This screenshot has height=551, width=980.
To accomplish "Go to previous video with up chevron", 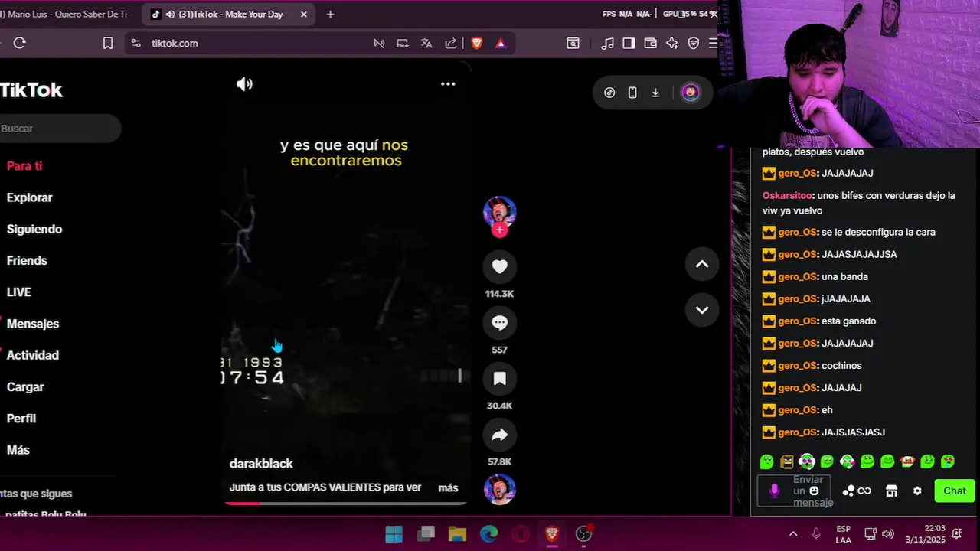I will 702,264.
